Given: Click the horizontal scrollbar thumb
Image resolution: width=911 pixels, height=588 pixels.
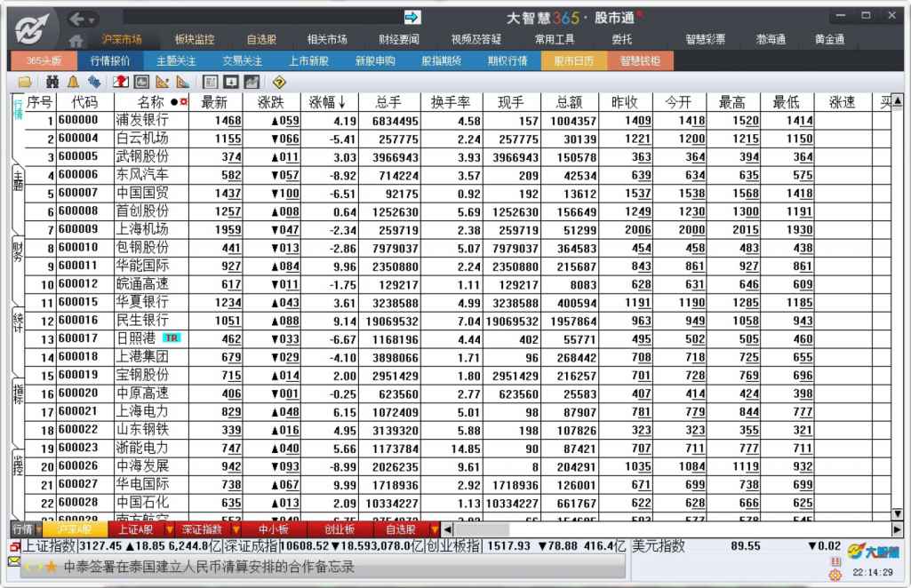Looking at the screenshot, I should tap(482, 529).
